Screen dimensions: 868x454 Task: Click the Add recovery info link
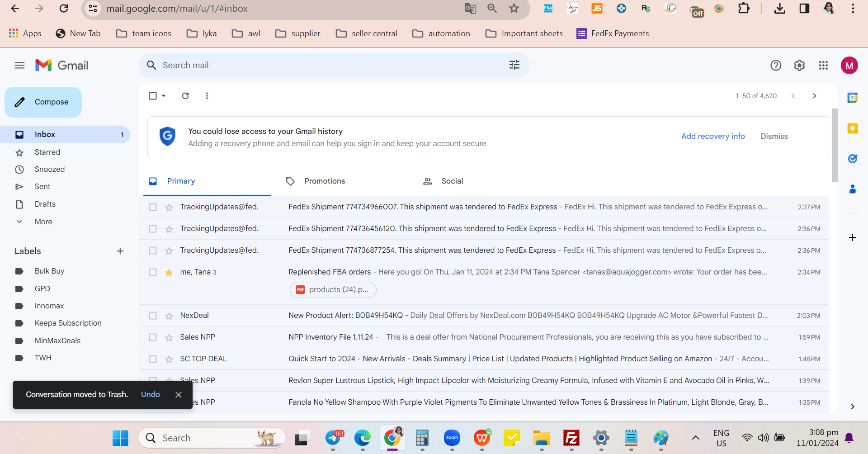pos(713,136)
